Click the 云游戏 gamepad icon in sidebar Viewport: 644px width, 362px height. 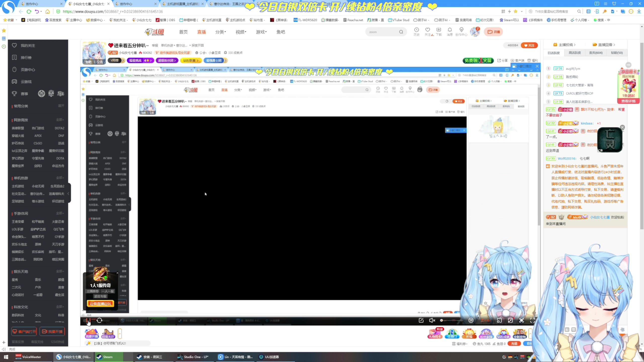pyautogui.click(x=15, y=82)
